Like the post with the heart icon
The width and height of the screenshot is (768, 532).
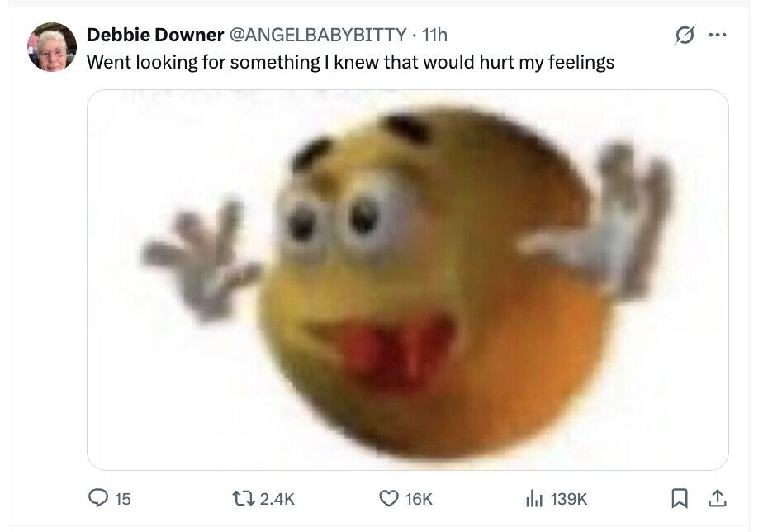(x=389, y=499)
